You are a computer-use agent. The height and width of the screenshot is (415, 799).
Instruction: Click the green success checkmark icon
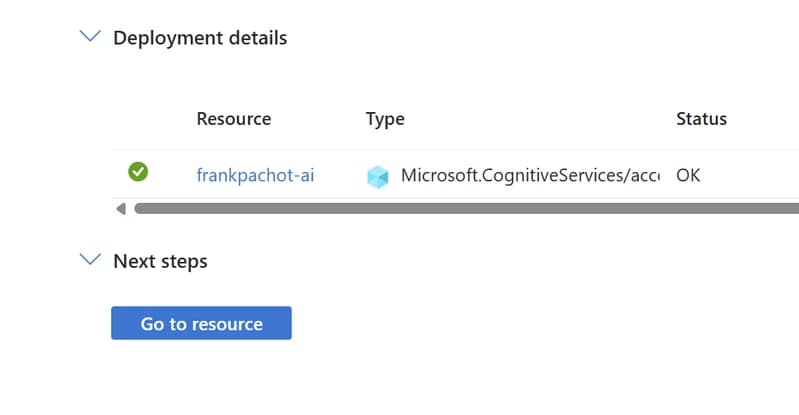click(x=138, y=172)
